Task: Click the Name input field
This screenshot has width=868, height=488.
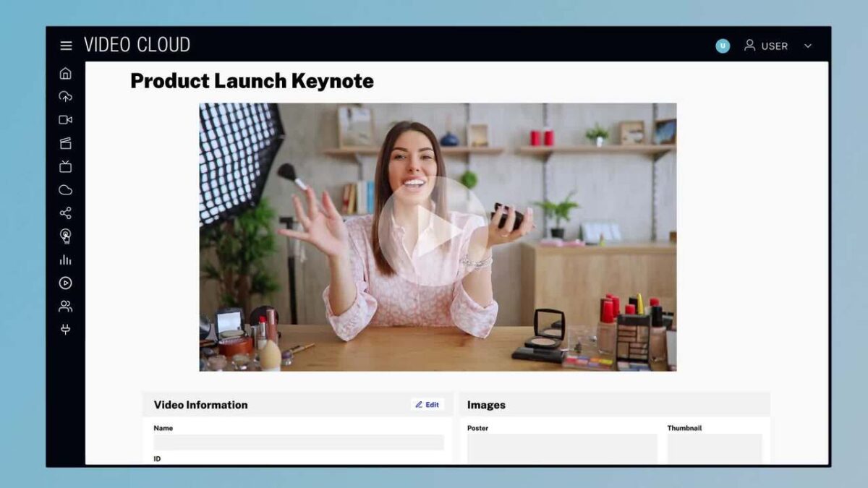Action: (299, 442)
